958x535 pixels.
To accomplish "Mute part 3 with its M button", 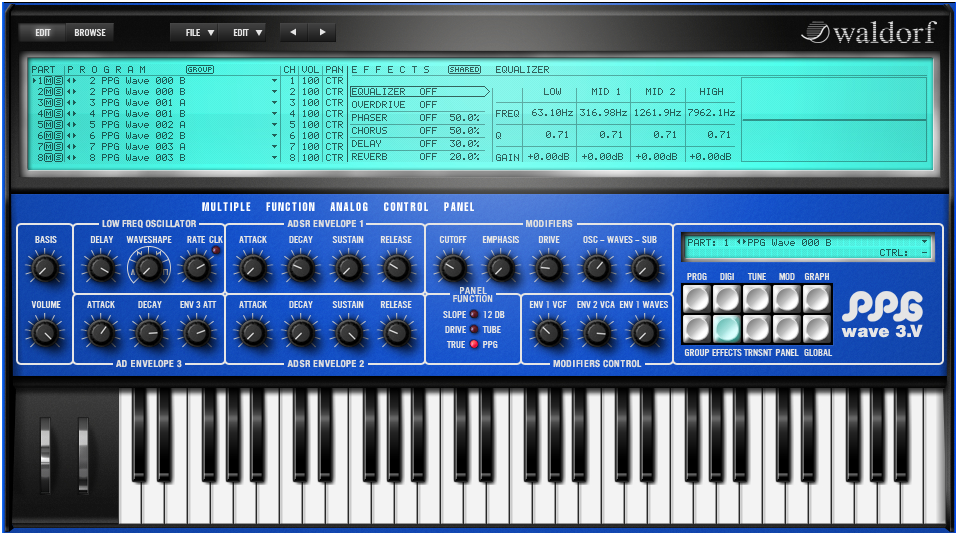I will (x=48, y=103).
